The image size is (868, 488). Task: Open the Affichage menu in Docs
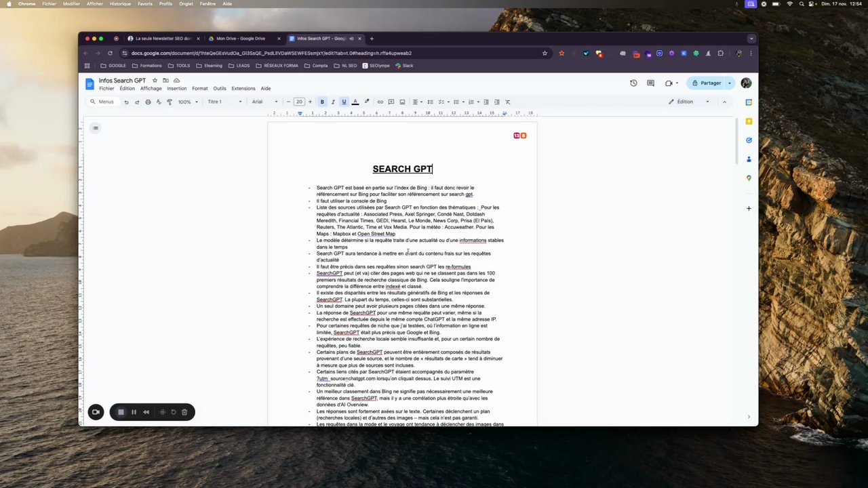coord(151,89)
